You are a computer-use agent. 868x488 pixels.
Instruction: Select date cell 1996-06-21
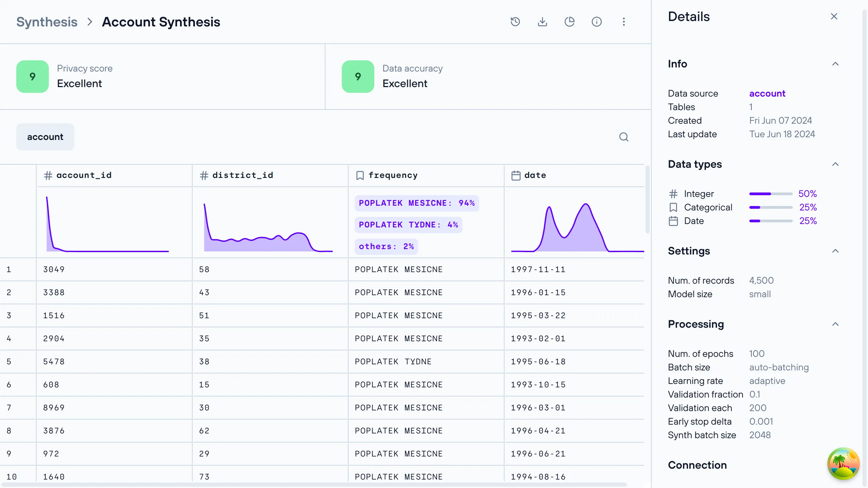coord(574,454)
